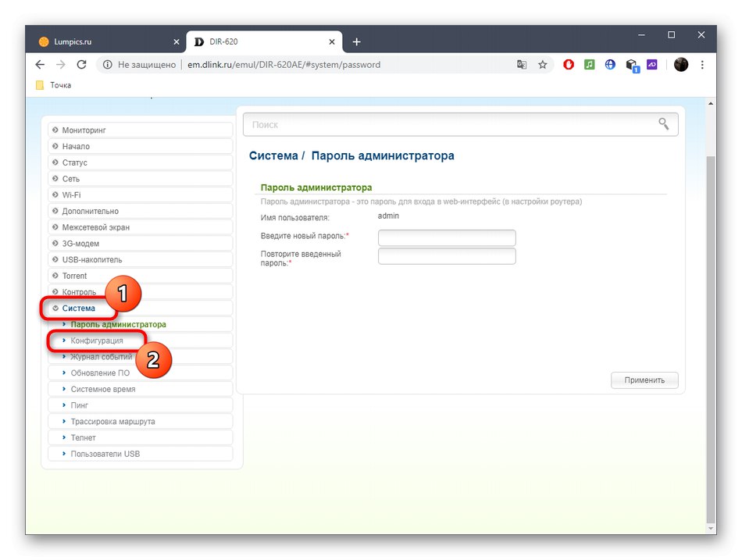Open the Точка bookmark folder

[53, 85]
